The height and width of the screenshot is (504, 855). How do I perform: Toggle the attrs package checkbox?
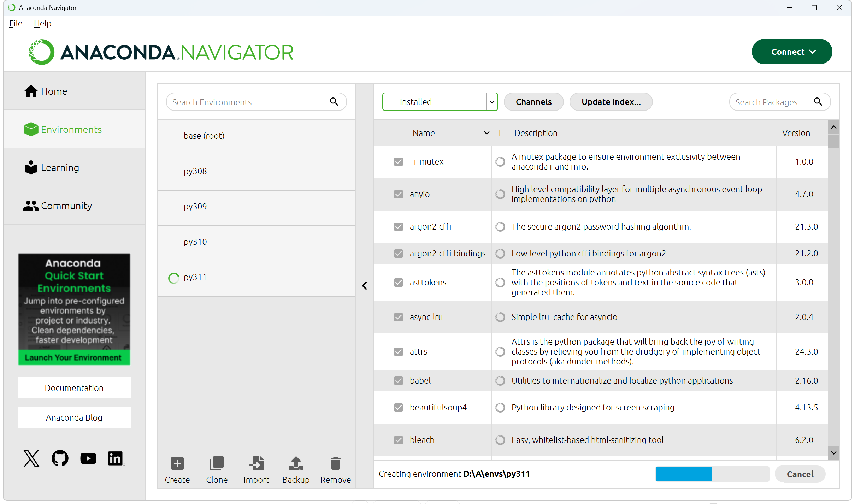[399, 352]
